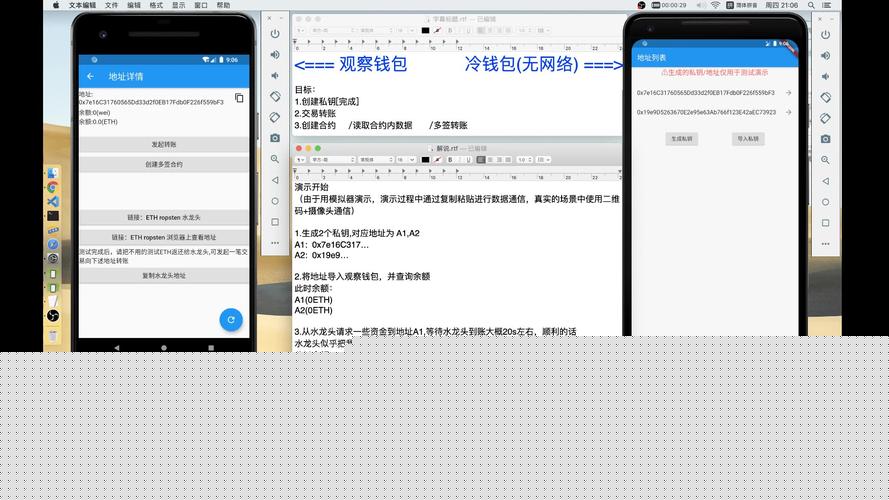Tap the blue refresh floating button
Image resolution: width=889 pixels, height=500 pixels.
[231, 319]
